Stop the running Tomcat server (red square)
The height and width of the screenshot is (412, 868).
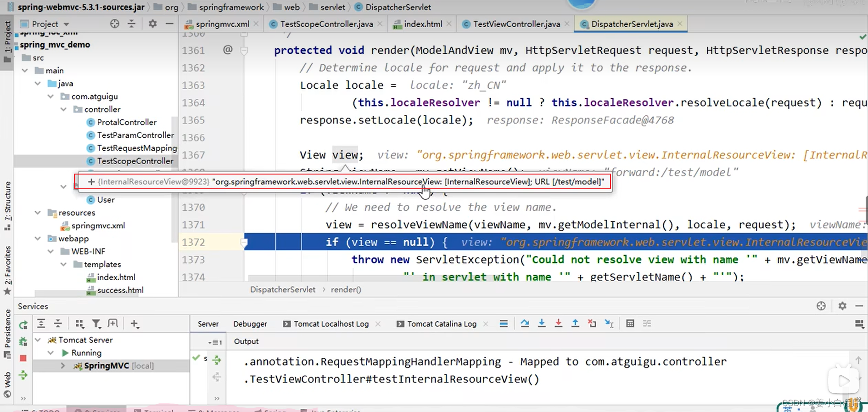(x=23, y=358)
